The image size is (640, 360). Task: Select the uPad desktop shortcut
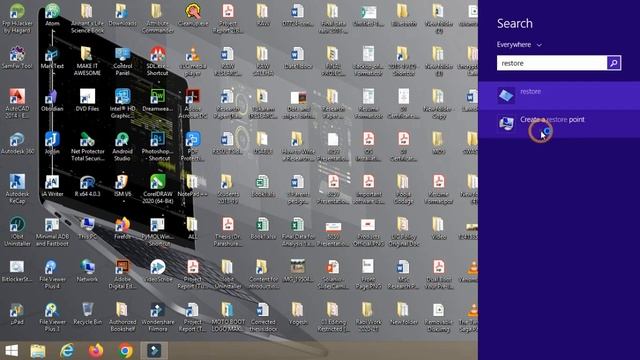[17, 313]
